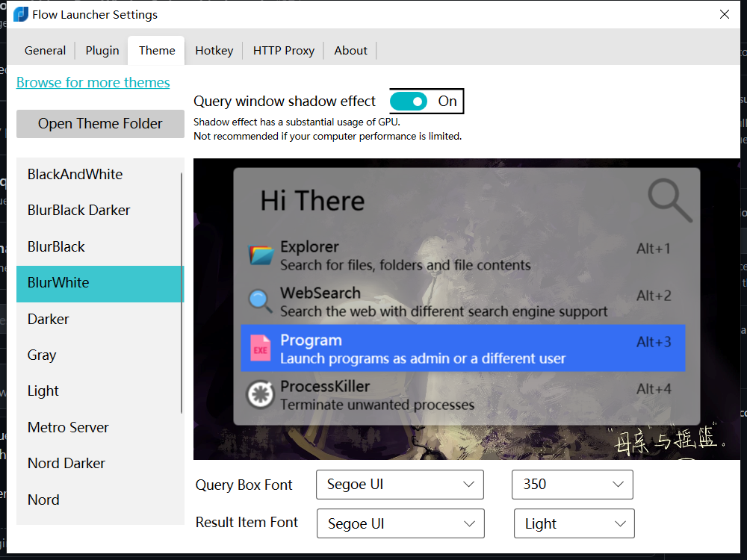
Task: Select the Metro Server theme
Action: 99,428
